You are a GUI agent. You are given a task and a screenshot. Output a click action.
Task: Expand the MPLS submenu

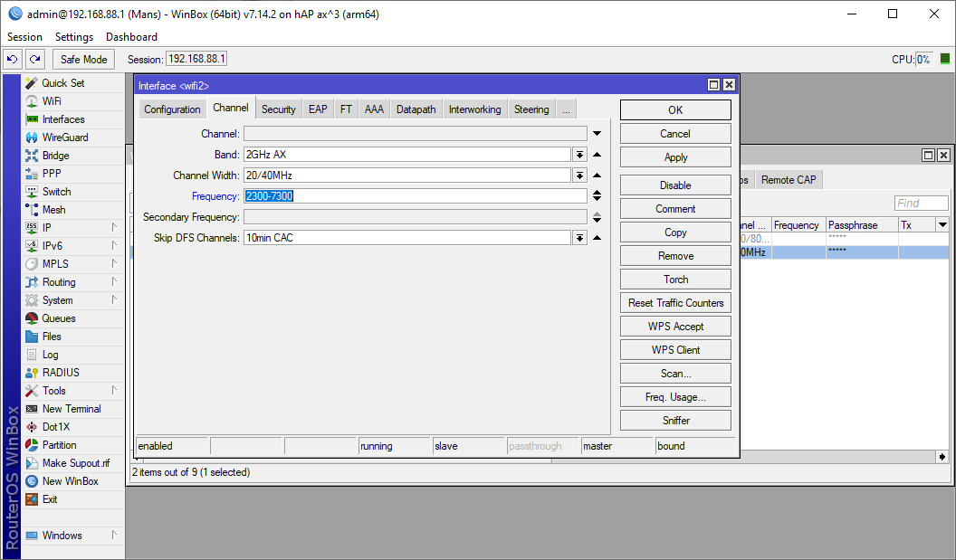114,264
